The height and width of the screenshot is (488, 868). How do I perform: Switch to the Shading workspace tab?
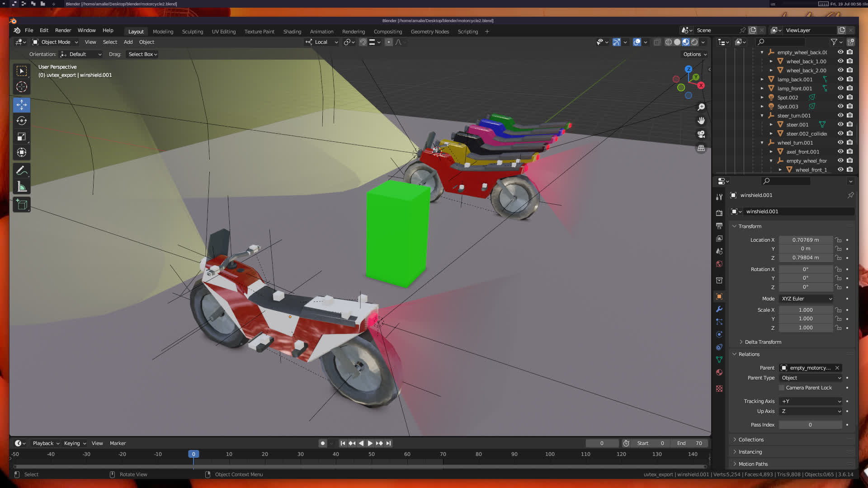(292, 32)
